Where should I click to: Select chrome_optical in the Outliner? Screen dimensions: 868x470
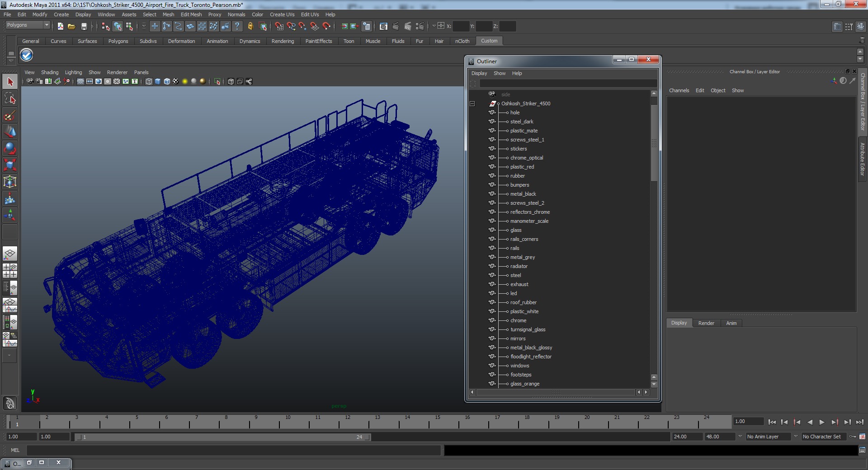point(527,158)
